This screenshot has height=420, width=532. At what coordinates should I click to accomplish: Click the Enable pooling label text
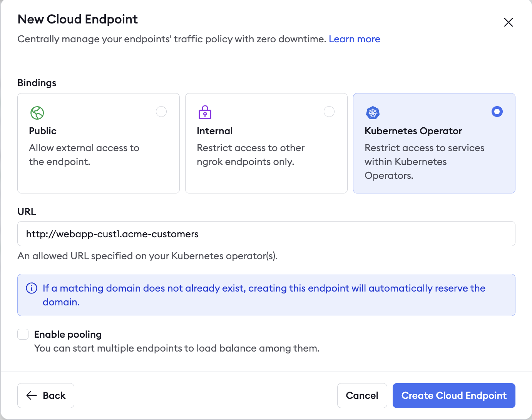[x=68, y=334]
